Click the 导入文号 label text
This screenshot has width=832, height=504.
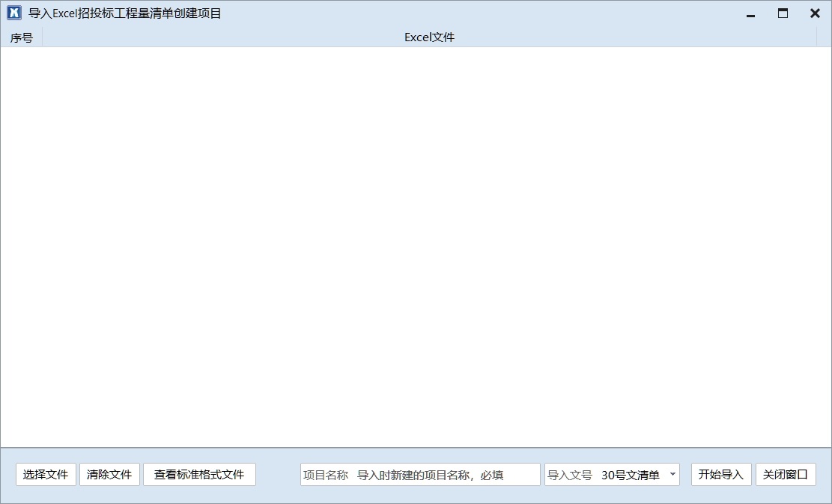569,475
